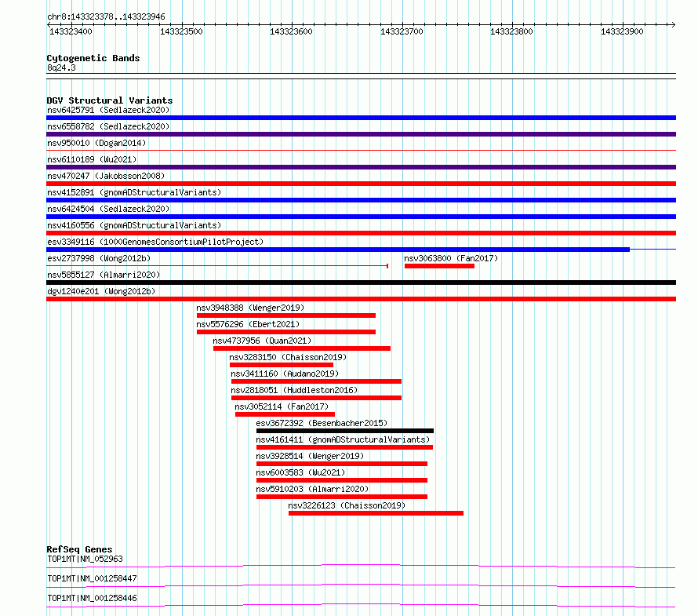This screenshot has height=616, width=698.
Task: Click the red bar under dgv1240e201
Action: pos(361,299)
